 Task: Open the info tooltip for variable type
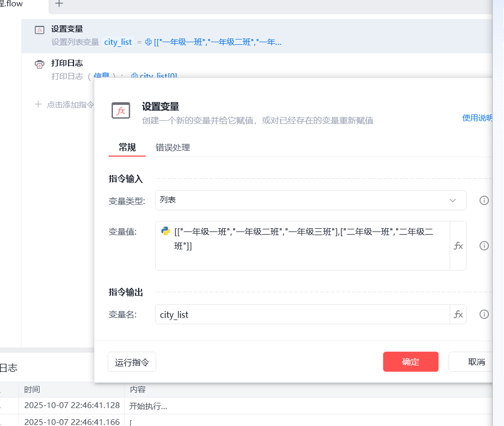click(x=484, y=200)
